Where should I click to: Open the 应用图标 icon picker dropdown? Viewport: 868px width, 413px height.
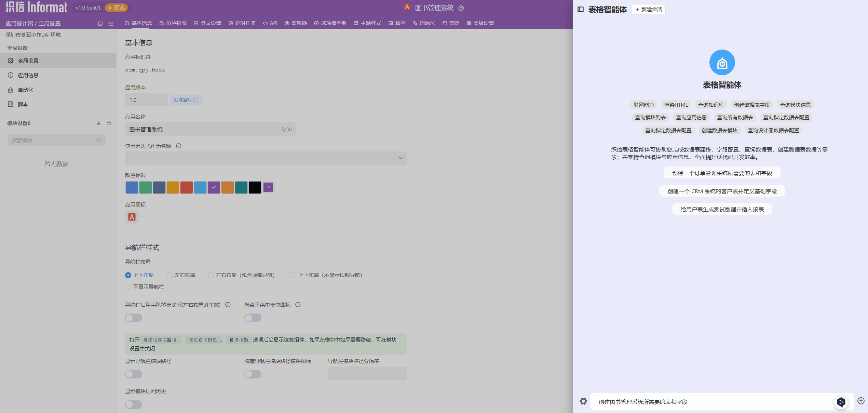143,216
